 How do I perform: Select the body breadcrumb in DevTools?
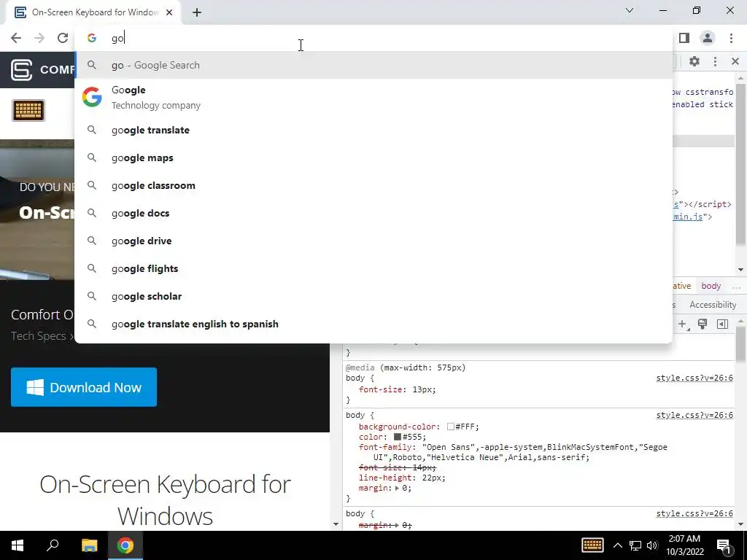click(x=711, y=286)
